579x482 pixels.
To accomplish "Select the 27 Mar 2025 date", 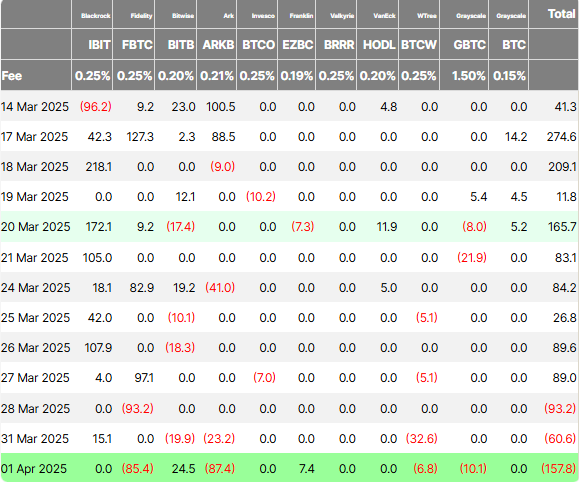I will click(x=35, y=377).
